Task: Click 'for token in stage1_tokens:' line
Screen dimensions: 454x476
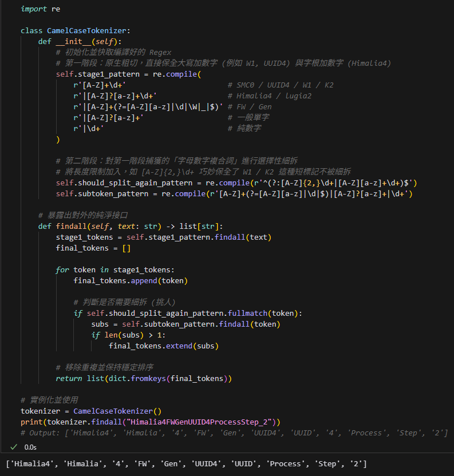Action: 115,269
